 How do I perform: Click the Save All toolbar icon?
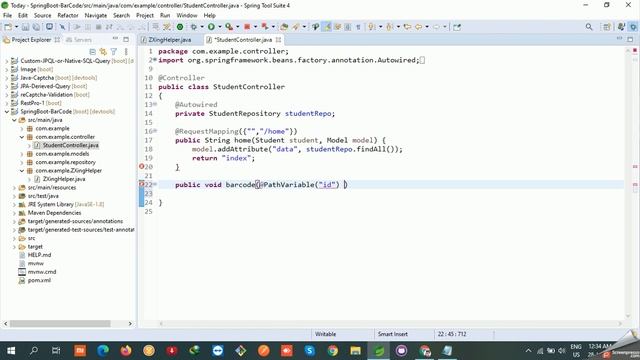click(36, 27)
